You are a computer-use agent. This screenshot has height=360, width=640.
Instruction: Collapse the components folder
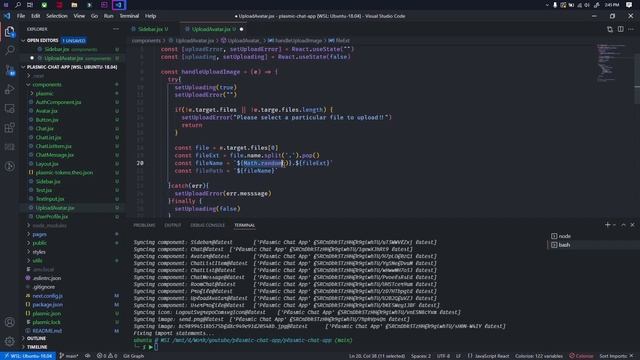47,84
